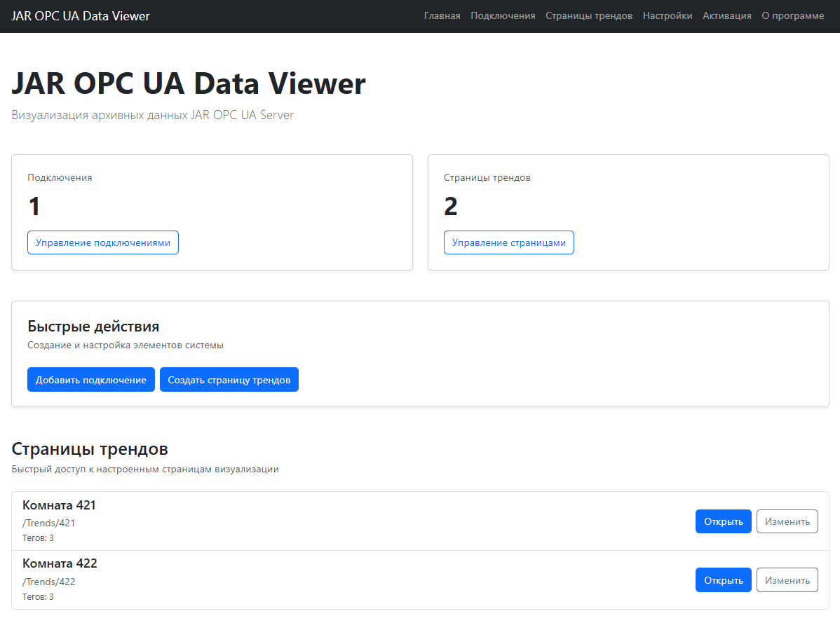
Task: Click the /Trends/422 path text
Action: pyautogui.click(x=49, y=582)
